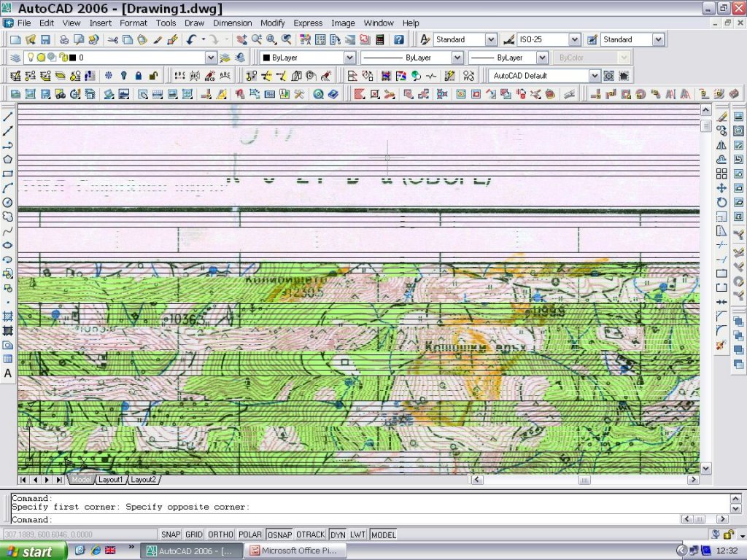Select the Line draw tool
This screenshot has width=747, height=560.
pos(8,117)
